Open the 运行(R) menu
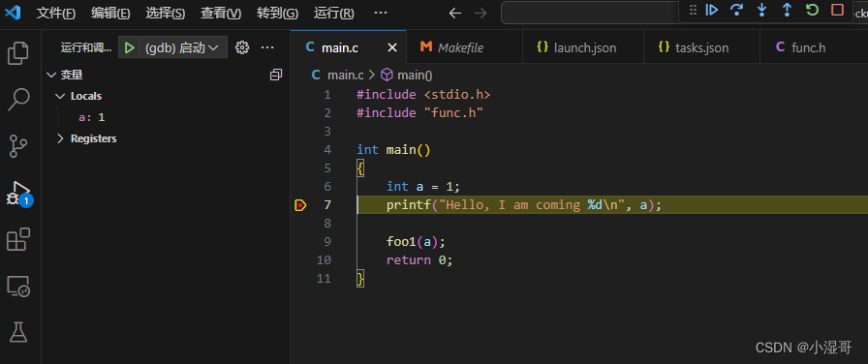Viewport: 868px width, 364px height. 334,13
